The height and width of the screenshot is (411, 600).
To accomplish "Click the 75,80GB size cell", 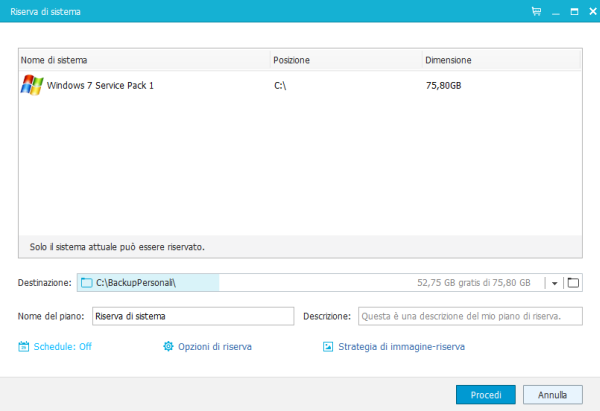I will 443,85.
